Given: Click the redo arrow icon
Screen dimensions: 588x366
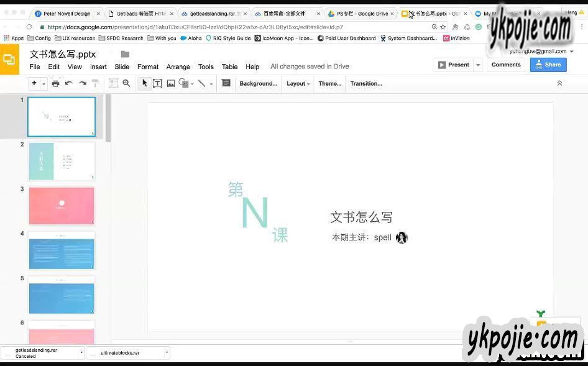Looking at the screenshot, I should [x=82, y=83].
